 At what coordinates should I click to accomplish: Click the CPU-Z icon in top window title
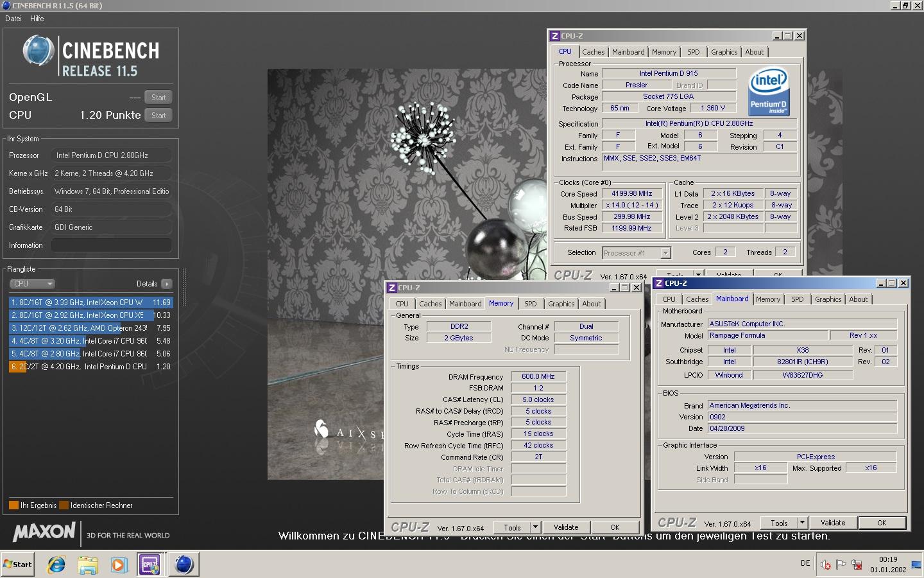555,36
